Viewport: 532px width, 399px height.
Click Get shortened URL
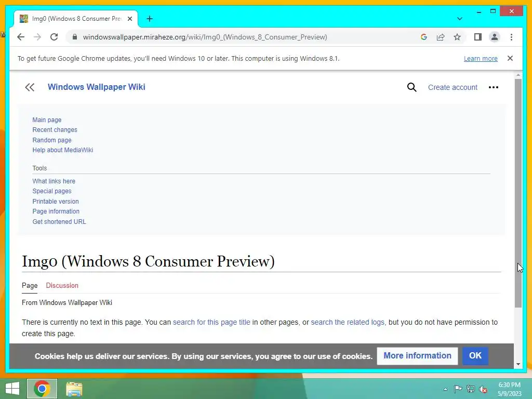[59, 221]
